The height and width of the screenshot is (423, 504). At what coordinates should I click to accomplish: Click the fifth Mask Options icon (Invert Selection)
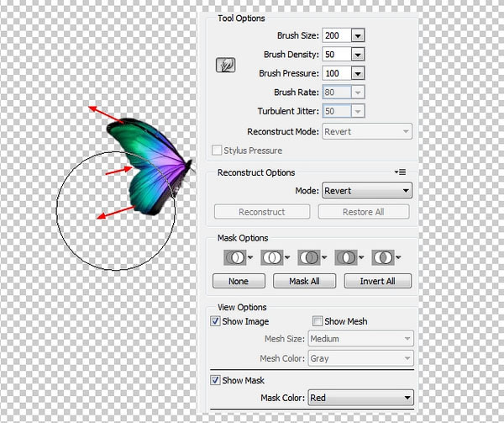pos(382,257)
